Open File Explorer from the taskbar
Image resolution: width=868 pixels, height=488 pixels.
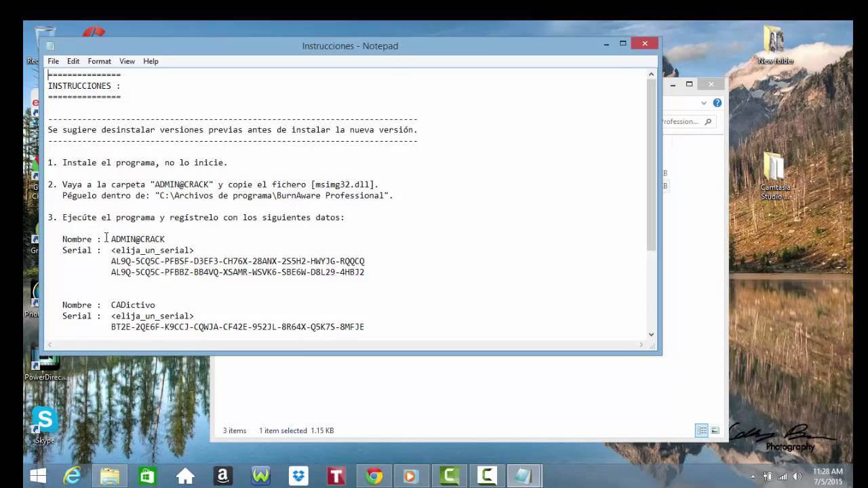[110, 476]
